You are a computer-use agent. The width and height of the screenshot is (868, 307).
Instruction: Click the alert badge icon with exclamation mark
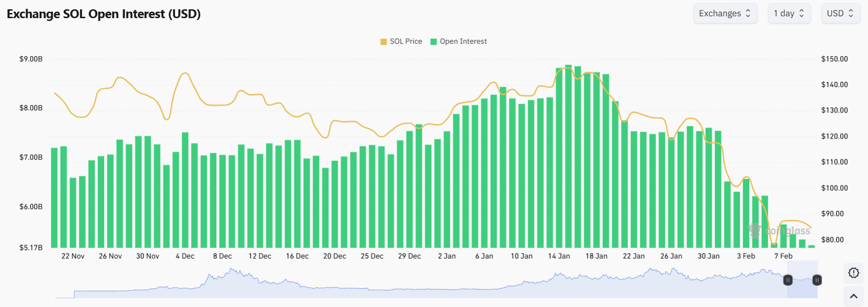click(x=854, y=273)
